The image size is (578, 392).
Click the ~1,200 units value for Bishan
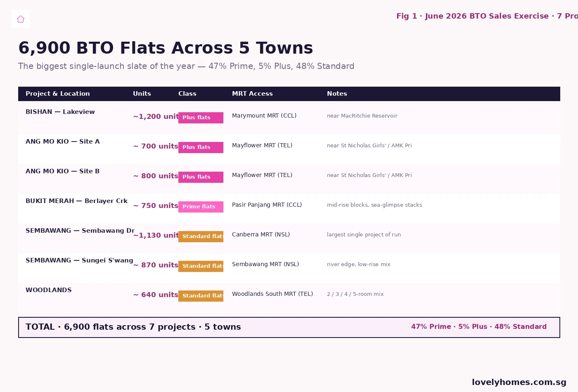156,117
